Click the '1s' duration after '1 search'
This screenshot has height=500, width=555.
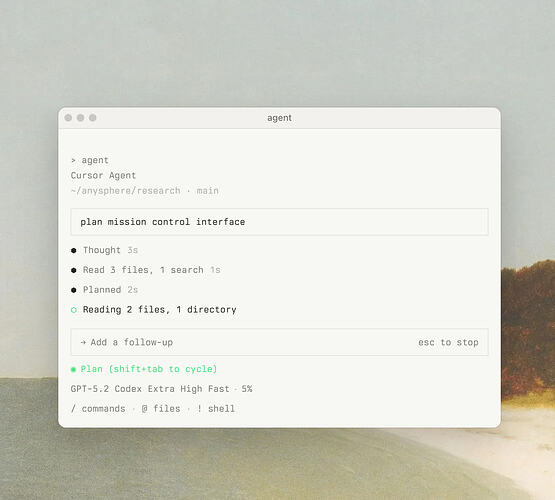coord(215,270)
